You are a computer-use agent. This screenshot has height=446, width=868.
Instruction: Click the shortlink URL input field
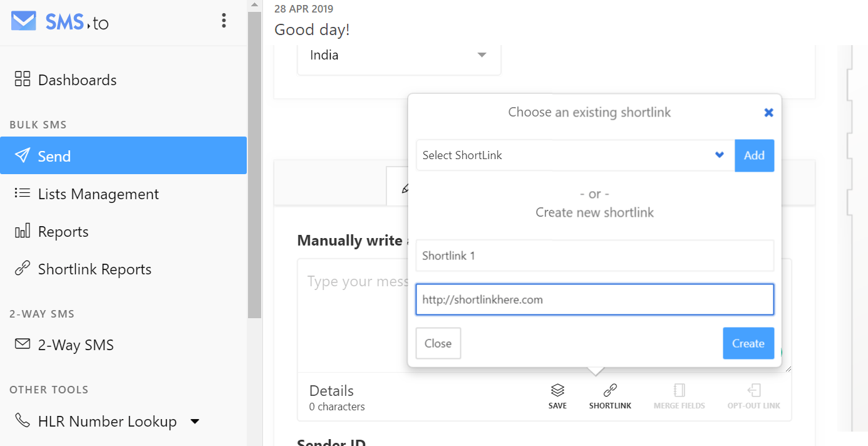(x=595, y=299)
